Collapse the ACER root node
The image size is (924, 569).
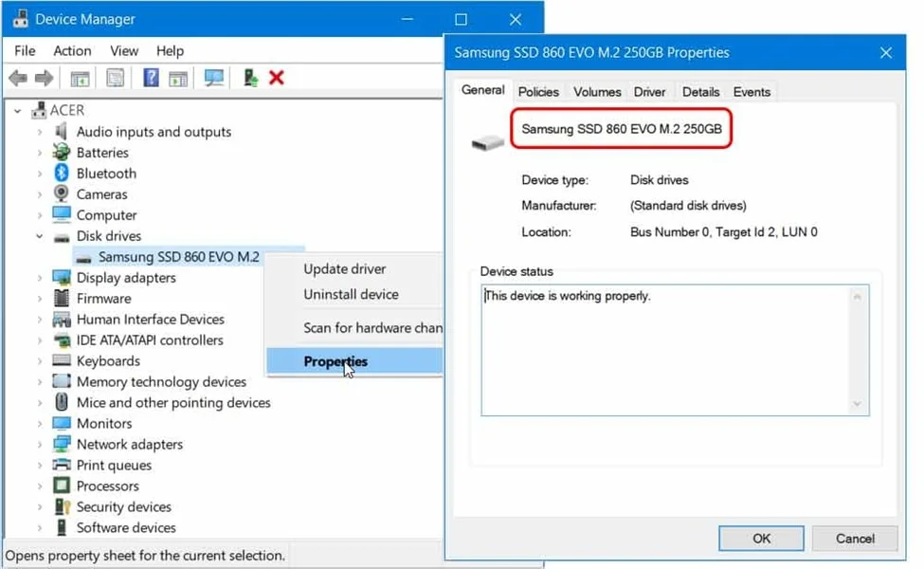18,110
